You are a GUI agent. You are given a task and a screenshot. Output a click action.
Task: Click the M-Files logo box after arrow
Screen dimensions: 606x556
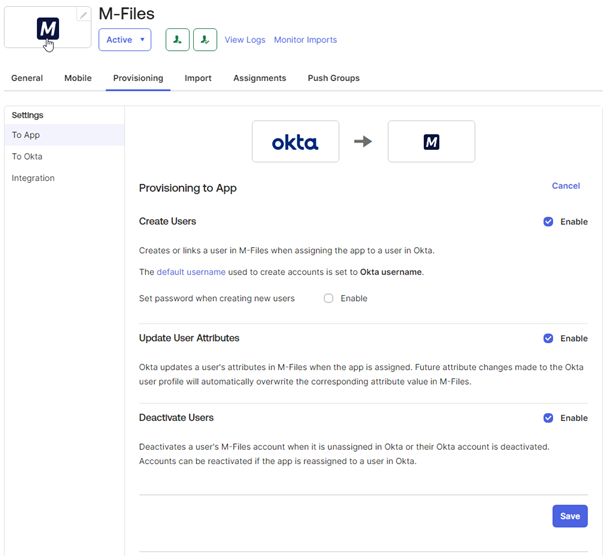pos(431,141)
